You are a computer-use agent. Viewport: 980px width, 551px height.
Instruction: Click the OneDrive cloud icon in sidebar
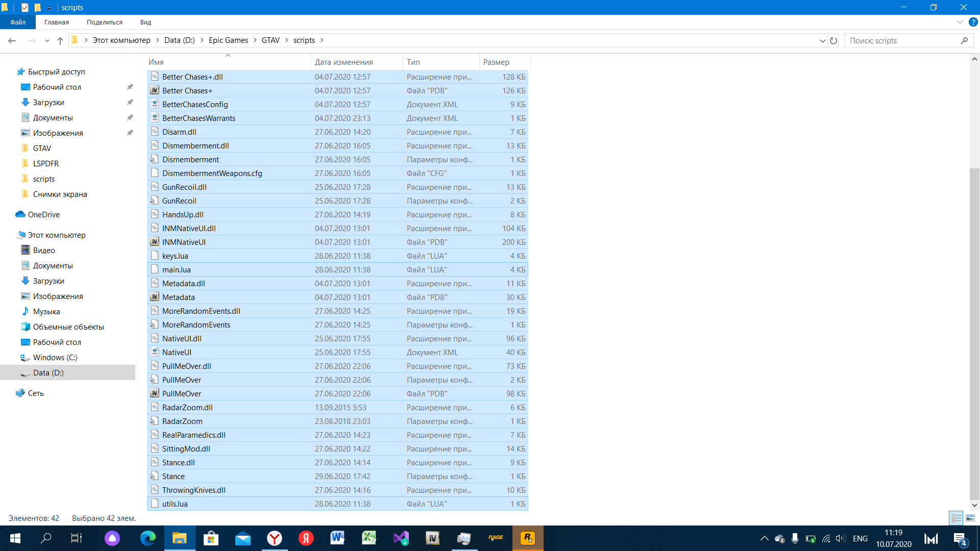pyautogui.click(x=20, y=214)
